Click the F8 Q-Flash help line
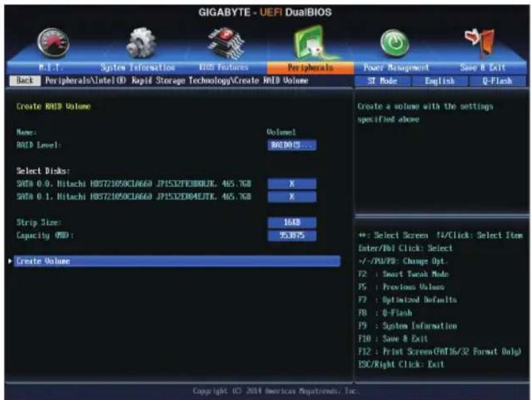 (x=385, y=313)
